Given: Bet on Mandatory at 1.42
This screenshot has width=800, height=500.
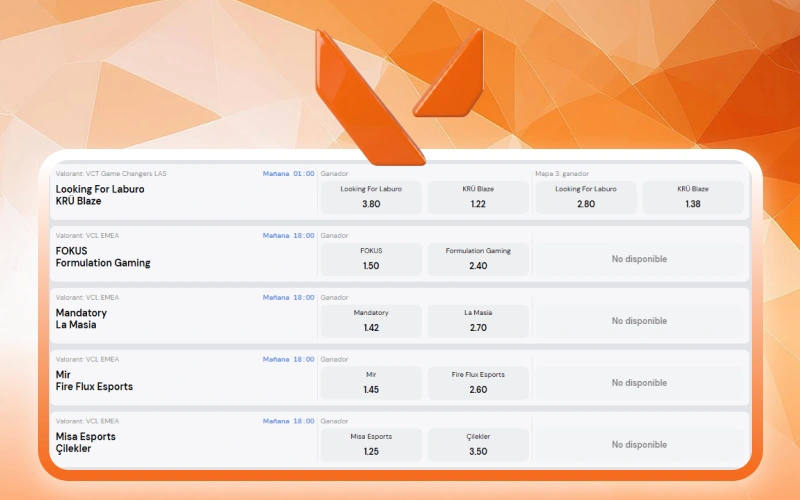Looking at the screenshot, I should coord(371,320).
